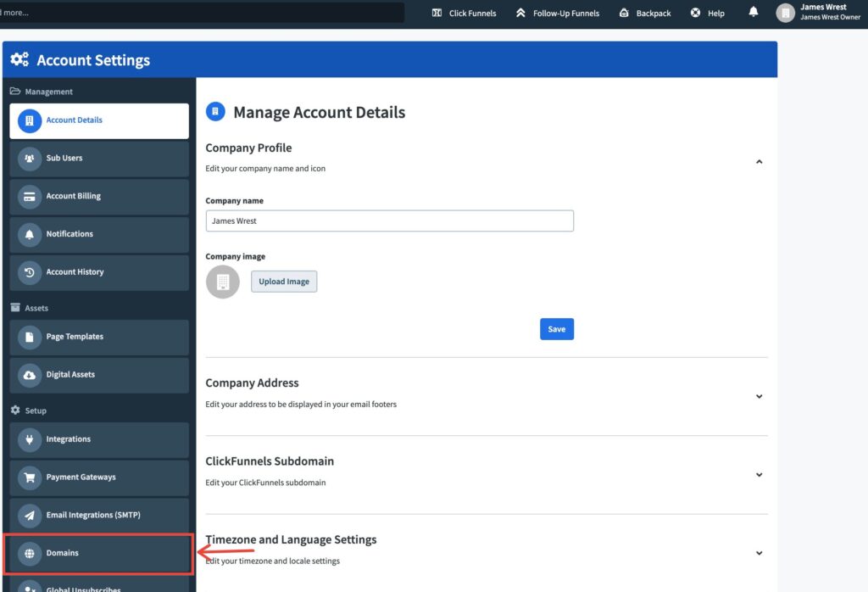Screen dimensions: 868x592
Task: Collapse the Company Profile section chevron
Action: [x=759, y=162]
